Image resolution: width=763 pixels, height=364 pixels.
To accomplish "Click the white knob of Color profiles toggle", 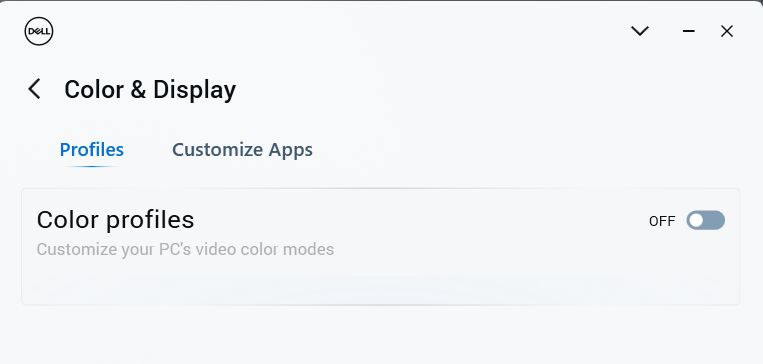I will tap(697, 220).
